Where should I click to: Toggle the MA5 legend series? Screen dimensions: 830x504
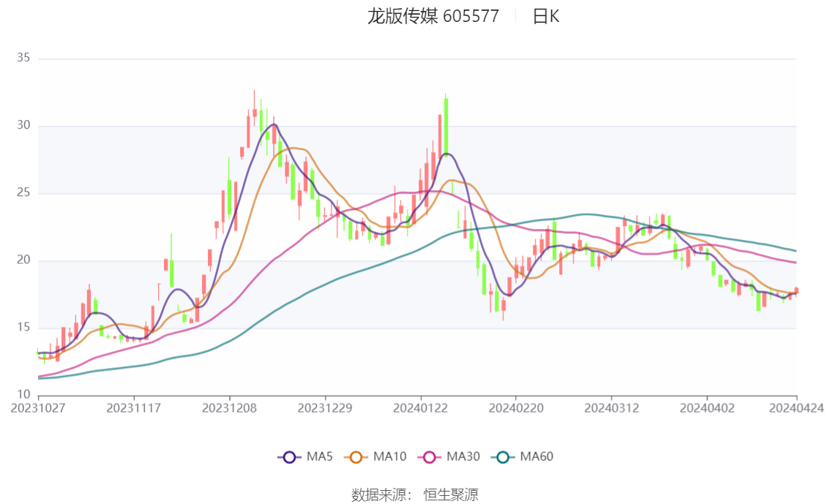pos(305,457)
